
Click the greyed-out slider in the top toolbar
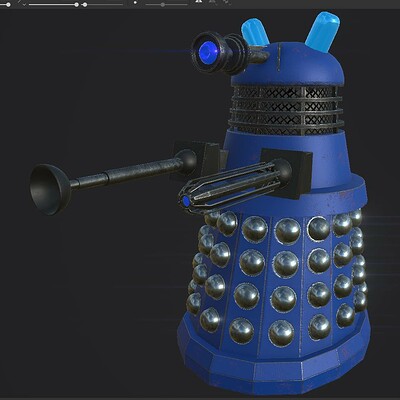(167, 5)
